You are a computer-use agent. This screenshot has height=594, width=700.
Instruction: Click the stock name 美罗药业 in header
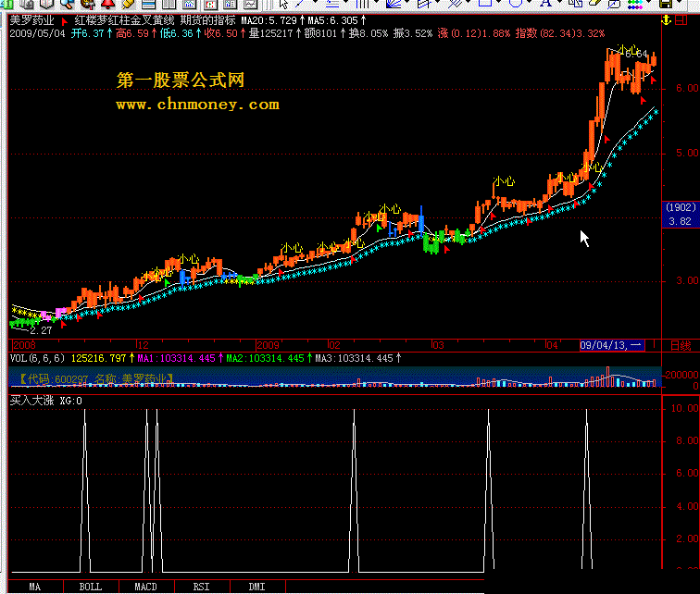(31, 20)
